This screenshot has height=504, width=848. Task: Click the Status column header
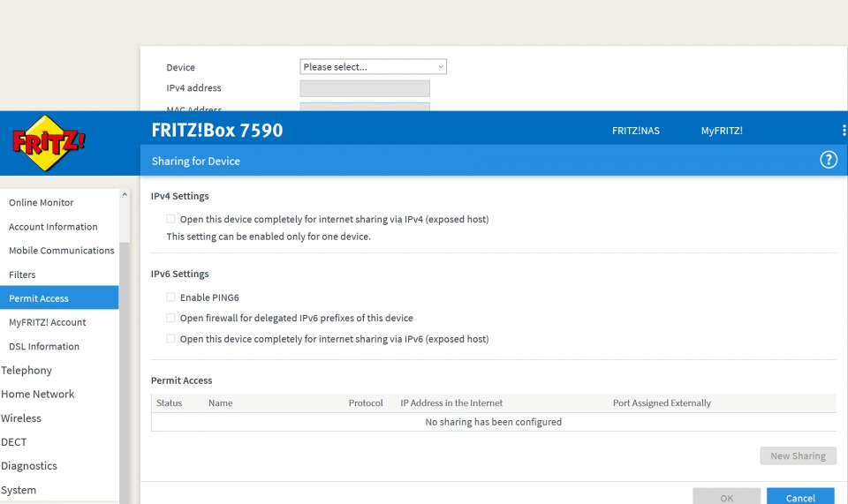[x=170, y=403]
